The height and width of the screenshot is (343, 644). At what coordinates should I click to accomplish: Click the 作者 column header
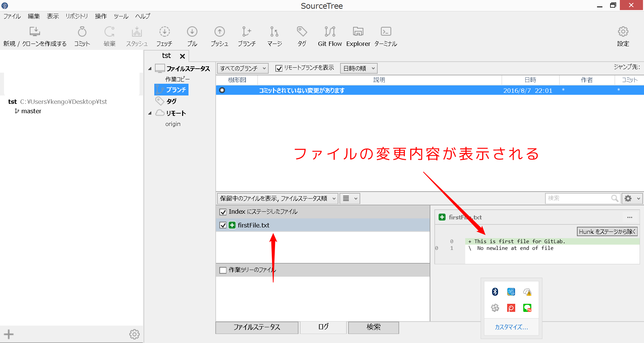pyautogui.click(x=587, y=80)
